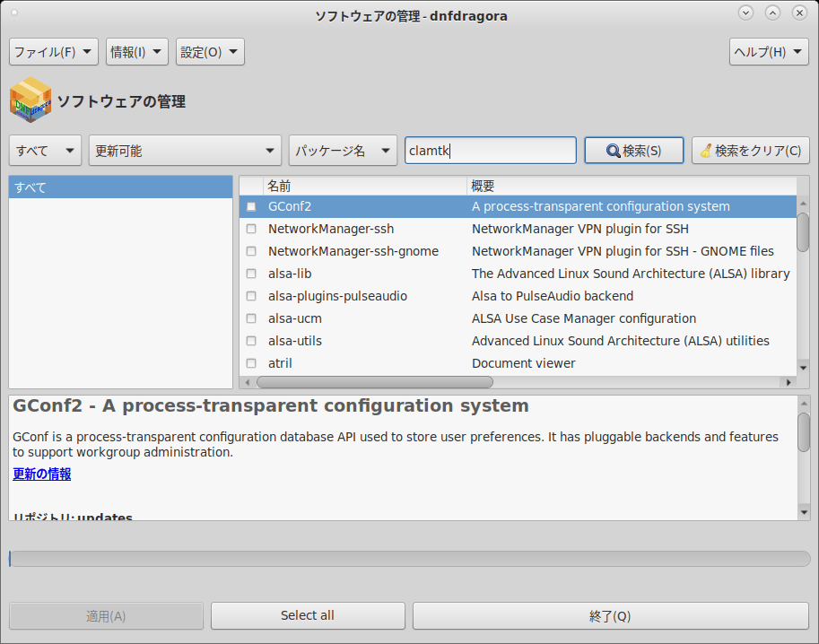
Task: Select the alsa-utils package name
Action: point(294,341)
